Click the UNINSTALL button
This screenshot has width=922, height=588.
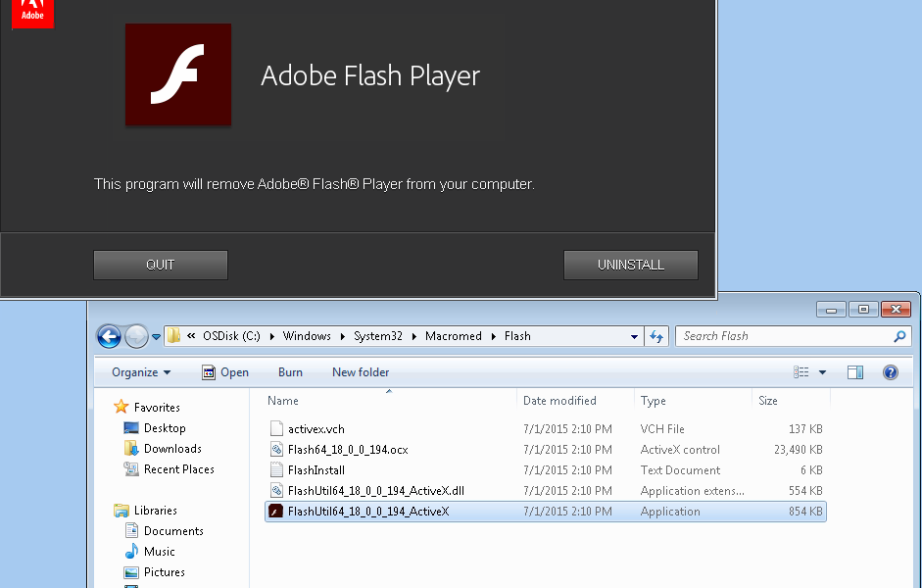tap(630, 265)
